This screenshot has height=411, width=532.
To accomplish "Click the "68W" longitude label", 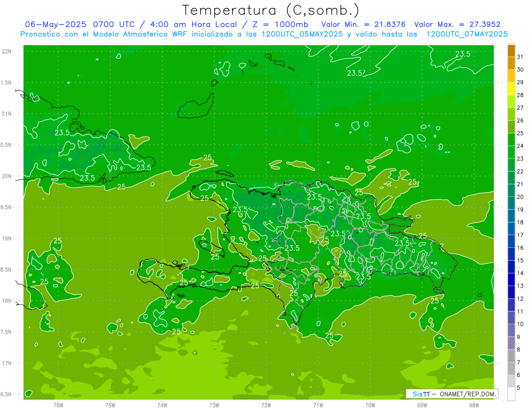I will click(x=474, y=405).
